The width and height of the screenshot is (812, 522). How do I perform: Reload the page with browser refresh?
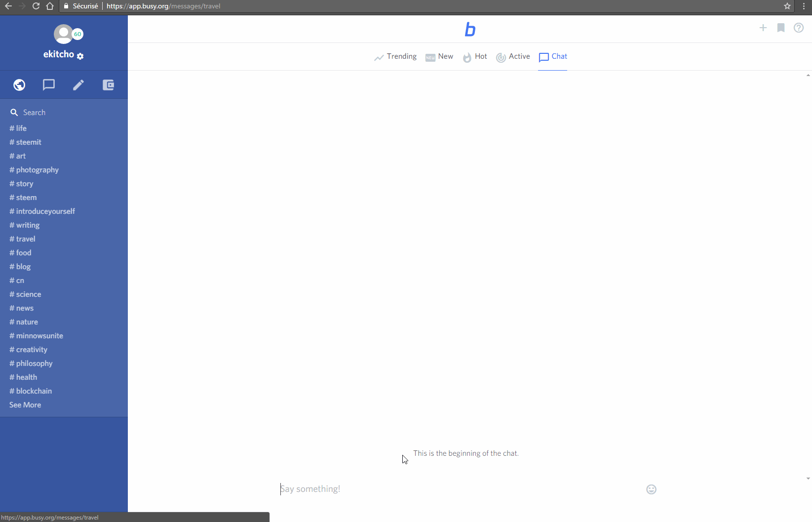36,6
